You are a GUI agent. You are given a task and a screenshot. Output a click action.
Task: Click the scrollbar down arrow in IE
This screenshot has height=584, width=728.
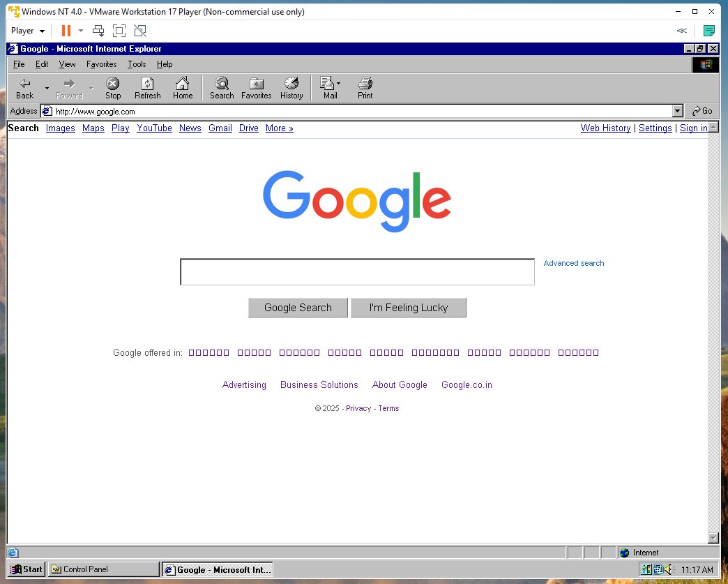[713, 537]
